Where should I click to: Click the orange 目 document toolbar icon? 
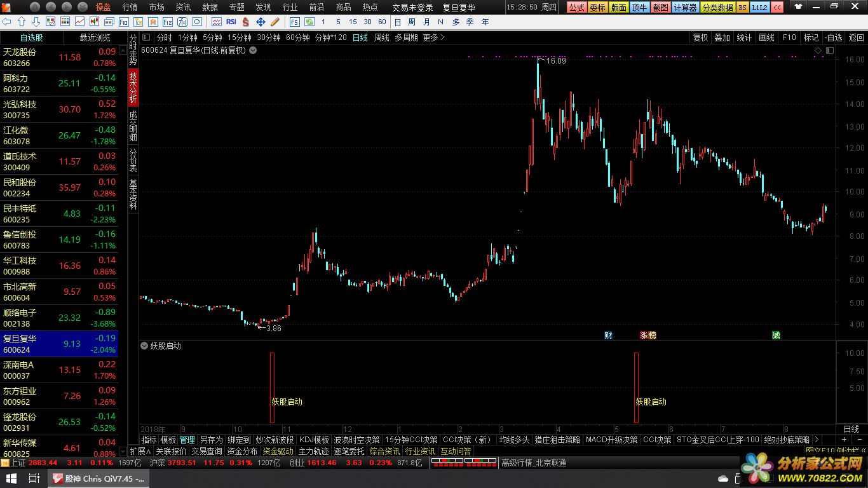153,22
